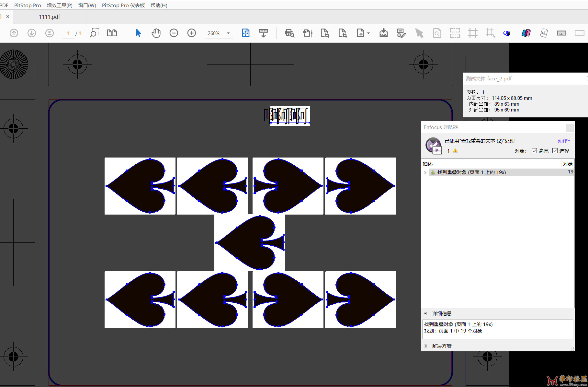Image resolution: width=588 pixels, height=387 pixels.
Task: Click the 外部出血 95 x 69 mm text
Action: click(x=494, y=110)
